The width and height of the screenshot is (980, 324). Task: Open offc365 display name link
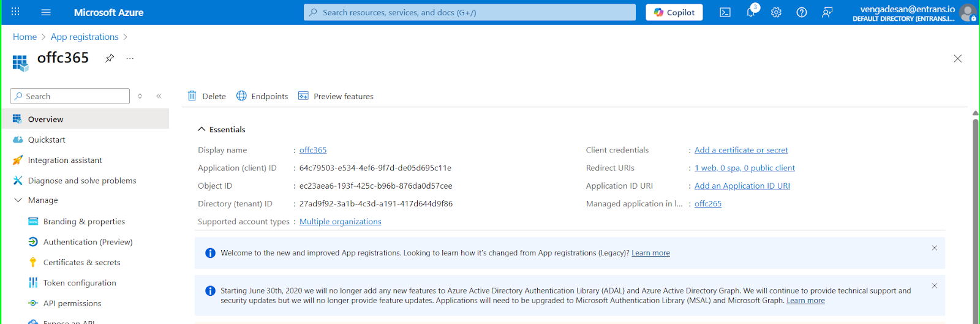tap(313, 150)
